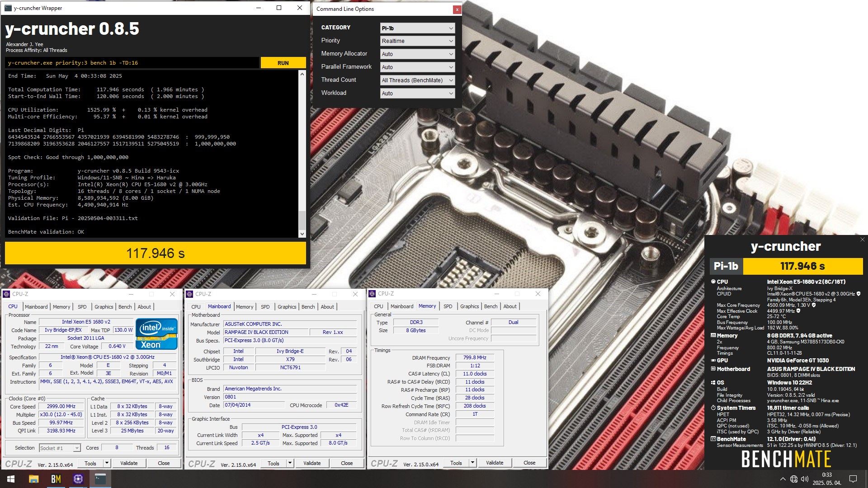868x488 pixels.
Task: Click the Motherboard section icon in BenchMate panel
Action: pyautogui.click(x=713, y=369)
